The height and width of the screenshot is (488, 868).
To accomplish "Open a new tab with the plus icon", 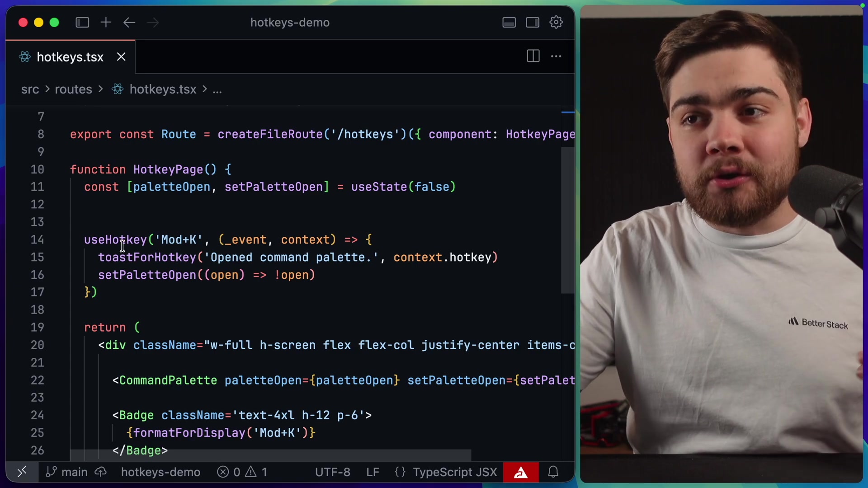I will (105, 22).
